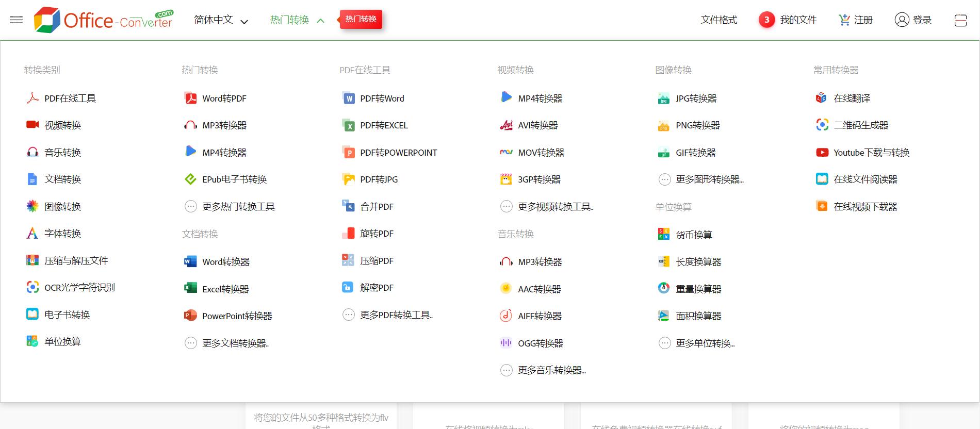
Task: Click the 二维码生成器 icon
Action: [x=822, y=125]
